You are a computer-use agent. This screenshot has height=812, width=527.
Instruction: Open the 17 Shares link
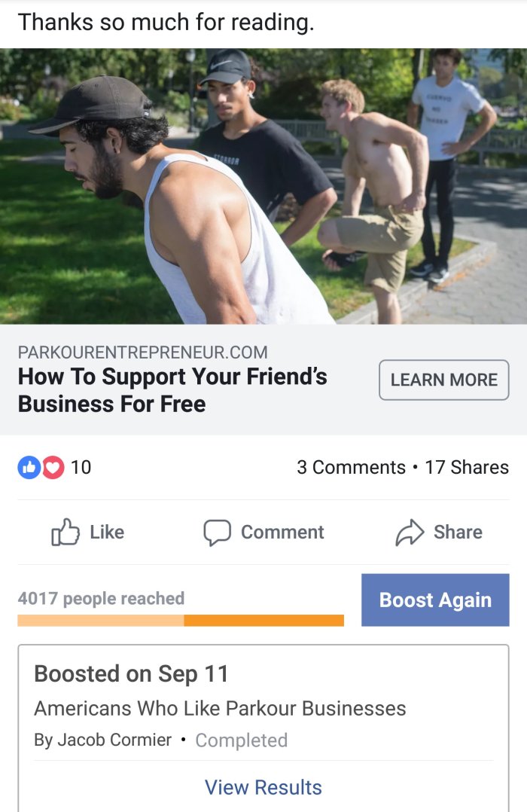pyautogui.click(x=467, y=467)
